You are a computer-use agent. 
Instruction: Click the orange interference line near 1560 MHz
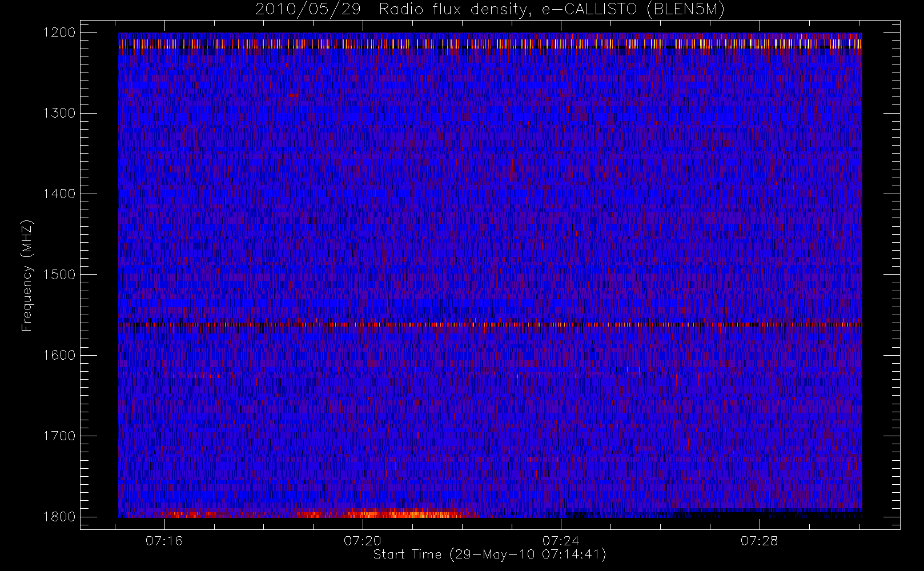pyautogui.click(x=490, y=324)
